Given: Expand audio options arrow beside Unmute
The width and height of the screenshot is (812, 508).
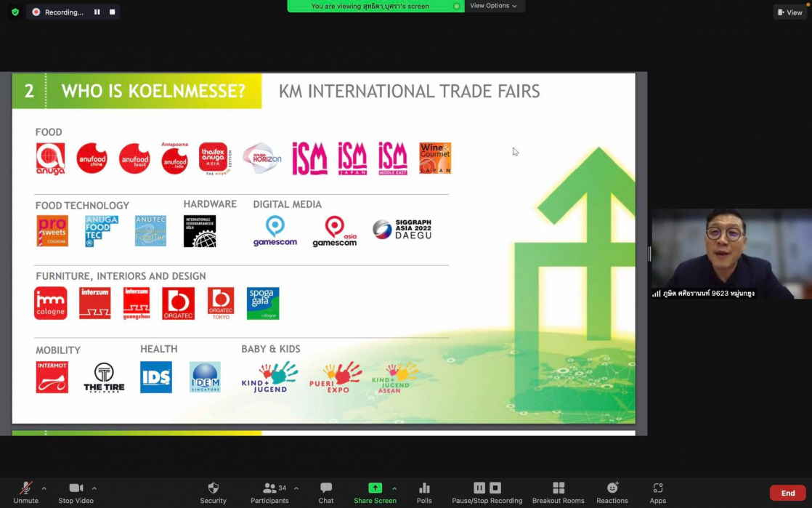Looking at the screenshot, I should coord(44,488).
